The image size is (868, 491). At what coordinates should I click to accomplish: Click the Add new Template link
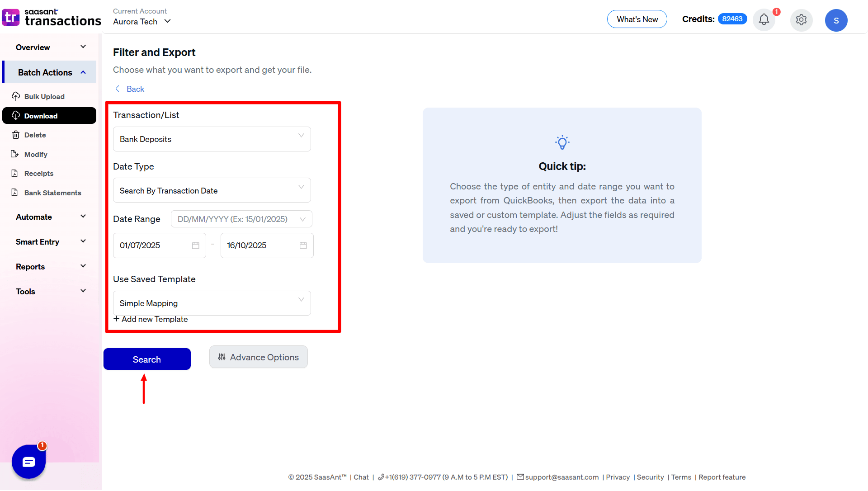tap(151, 319)
